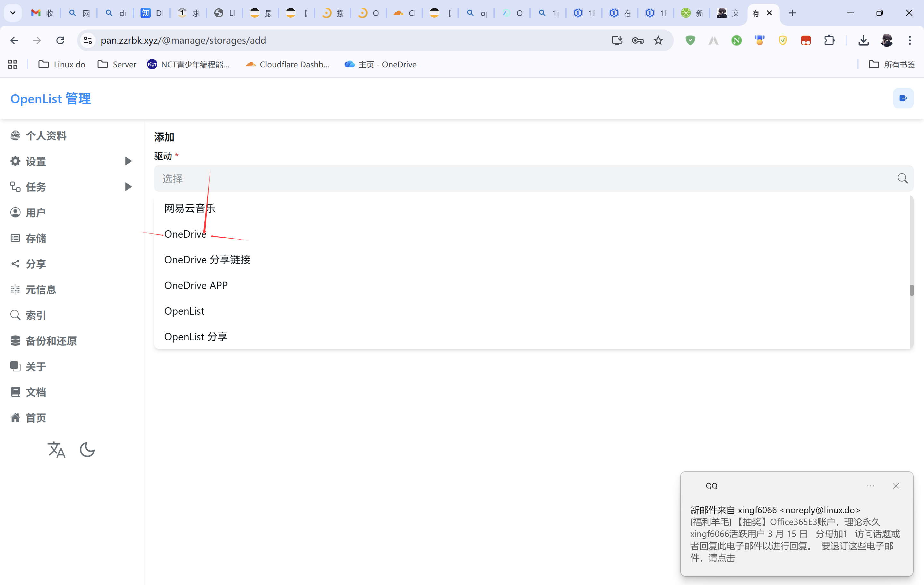Pick the 网易云音乐 driver option
Screen dimensions: 924x585
point(190,208)
